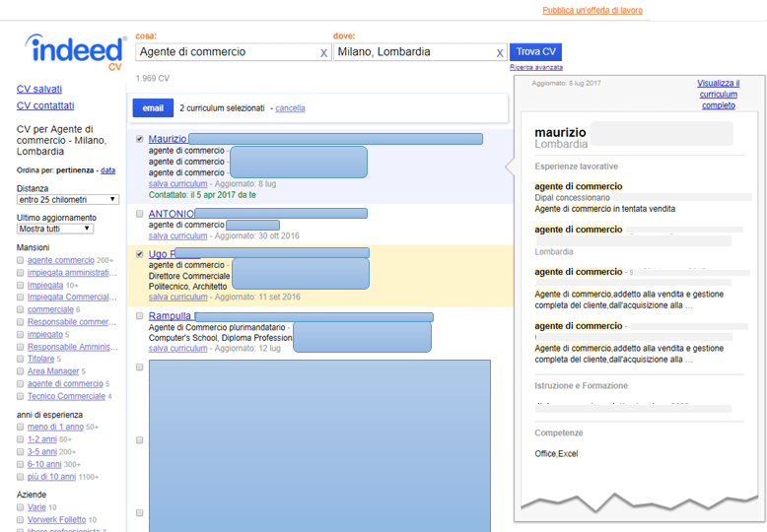This screenshot has width=767, height=532.
Task: Go to CV contattati
Action: click(45, 105)
